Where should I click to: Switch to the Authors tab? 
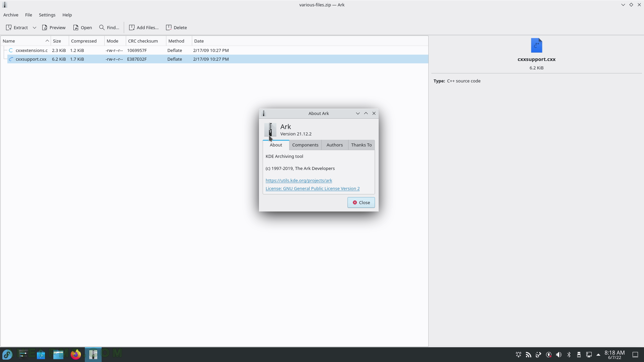click(x=335, y=145)
